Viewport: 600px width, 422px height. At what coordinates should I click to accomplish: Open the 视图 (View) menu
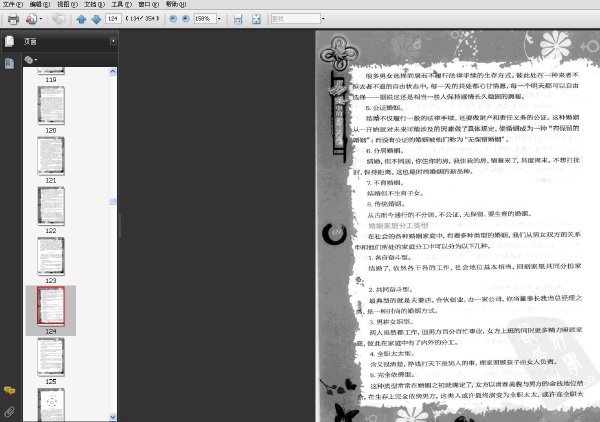67,4
